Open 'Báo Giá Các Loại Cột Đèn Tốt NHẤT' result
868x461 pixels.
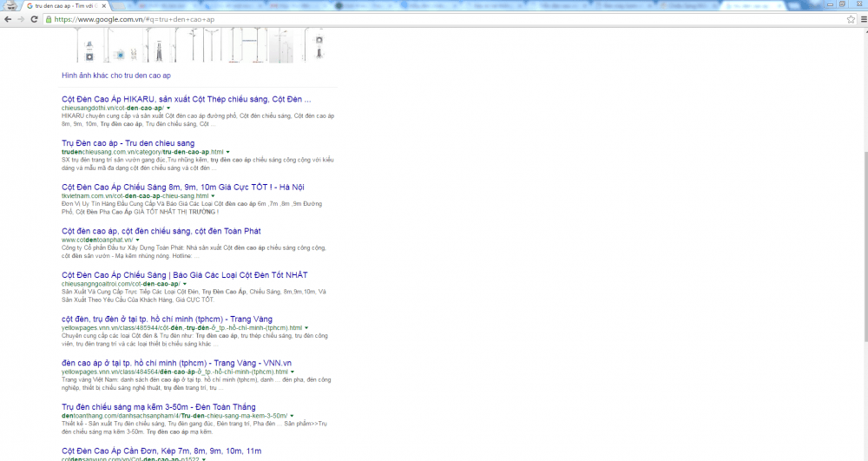pos(184,275)
